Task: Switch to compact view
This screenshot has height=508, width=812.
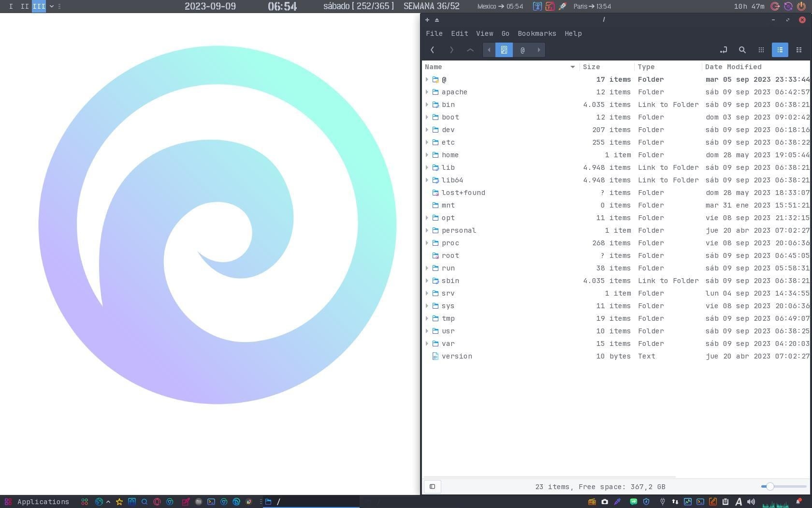Action: coord(799,50)
